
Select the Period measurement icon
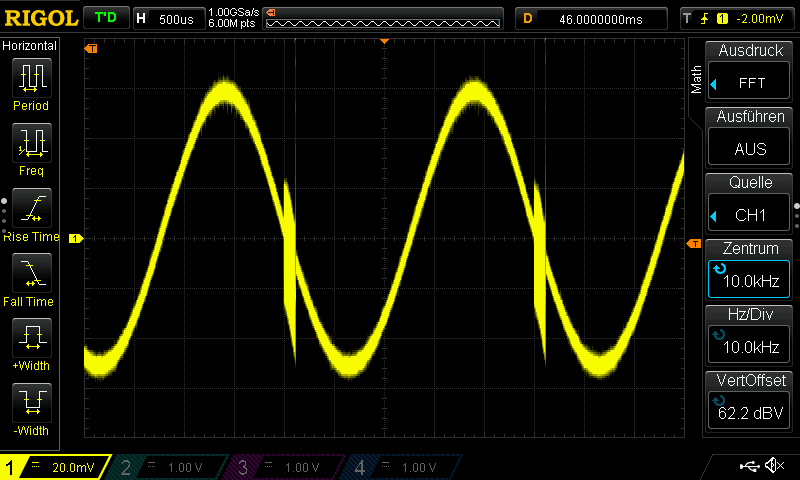pyautogui.click(x=31, y=78)
